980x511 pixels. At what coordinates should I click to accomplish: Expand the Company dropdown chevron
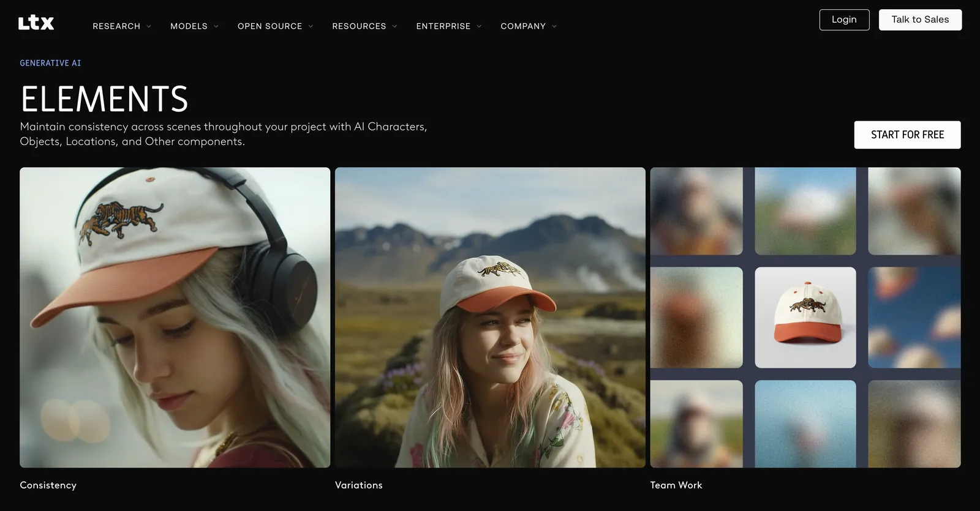pyautogui.click(x=554, y=26)
